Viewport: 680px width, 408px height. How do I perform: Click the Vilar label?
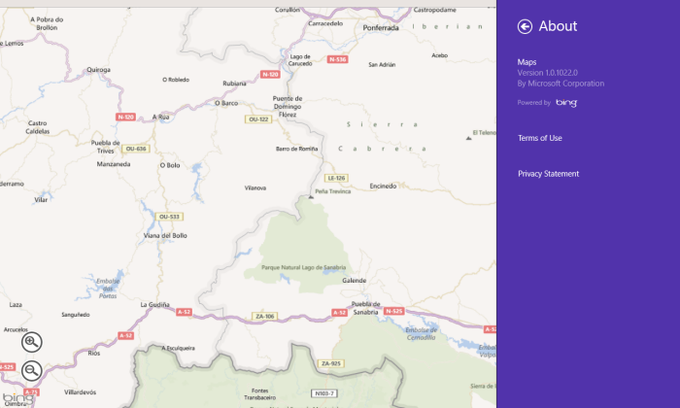41,200
